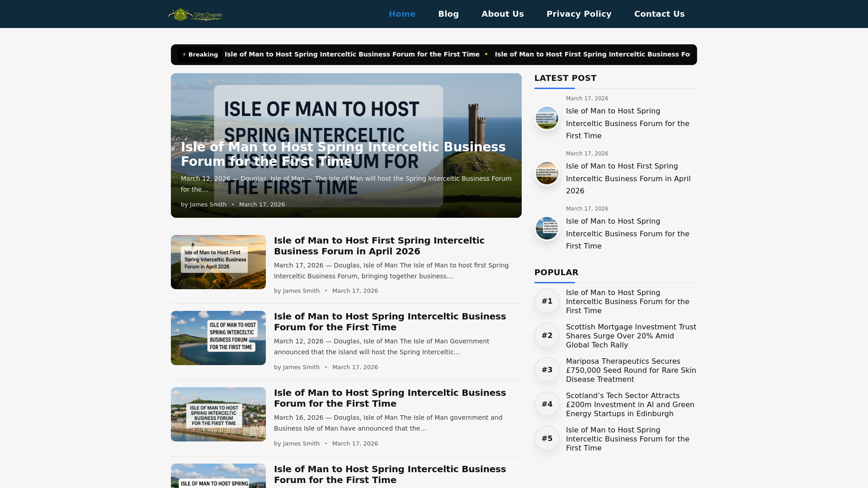The width and height of the screenshot is (868, 488).
Task: Open article headline above 'March 12, 2026' excerpt
Action: (390, 322)
